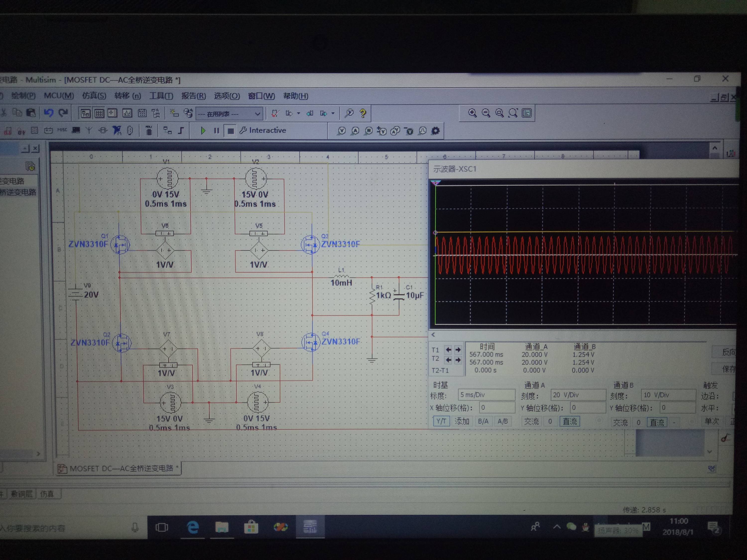Click the green Run simulation button
Image resolution: width=747 pixels, height=560 pixels.
click(x=203, y=131)
